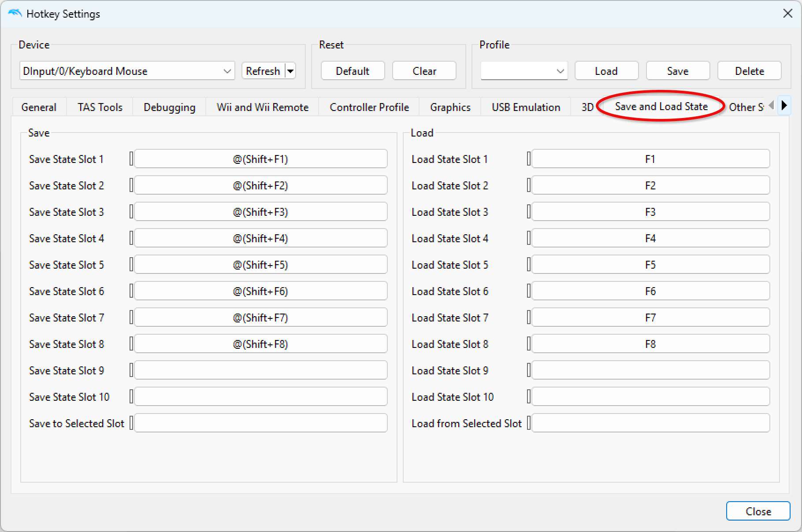Click Save State Slot 7 hotkey field
Screen dimensions: 802x532
[261, 318]
